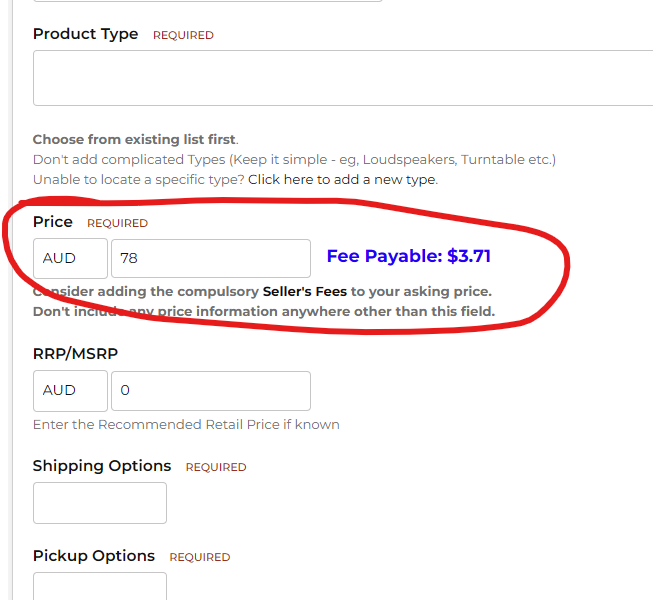653x600 pixels.
Task: Open the Shipping Options box
Action: [x=100, y=503]
